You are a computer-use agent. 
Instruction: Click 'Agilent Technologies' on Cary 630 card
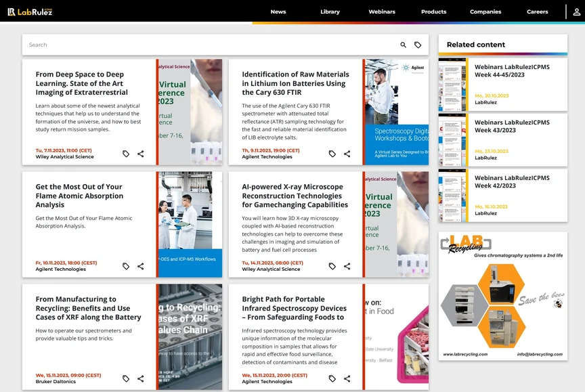pos(267,157)
